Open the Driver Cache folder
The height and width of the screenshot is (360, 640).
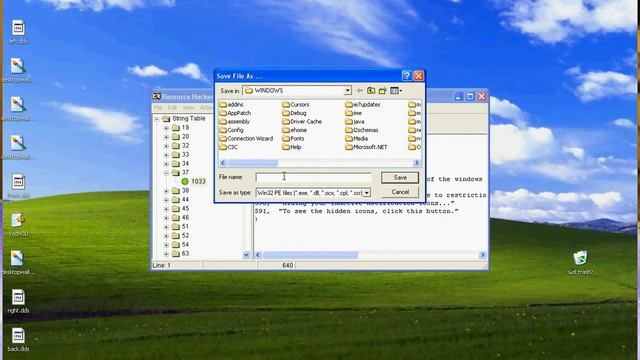click(302, 122)
